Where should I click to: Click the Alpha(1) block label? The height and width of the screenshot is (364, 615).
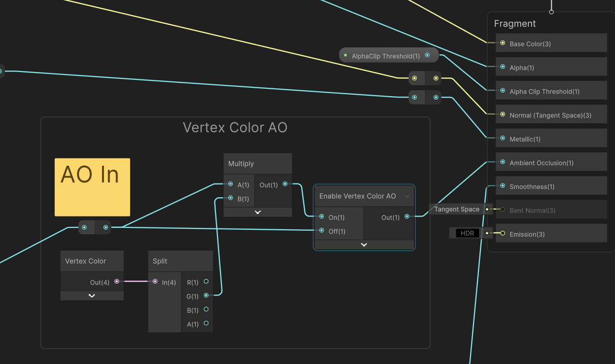click(522, 68)
